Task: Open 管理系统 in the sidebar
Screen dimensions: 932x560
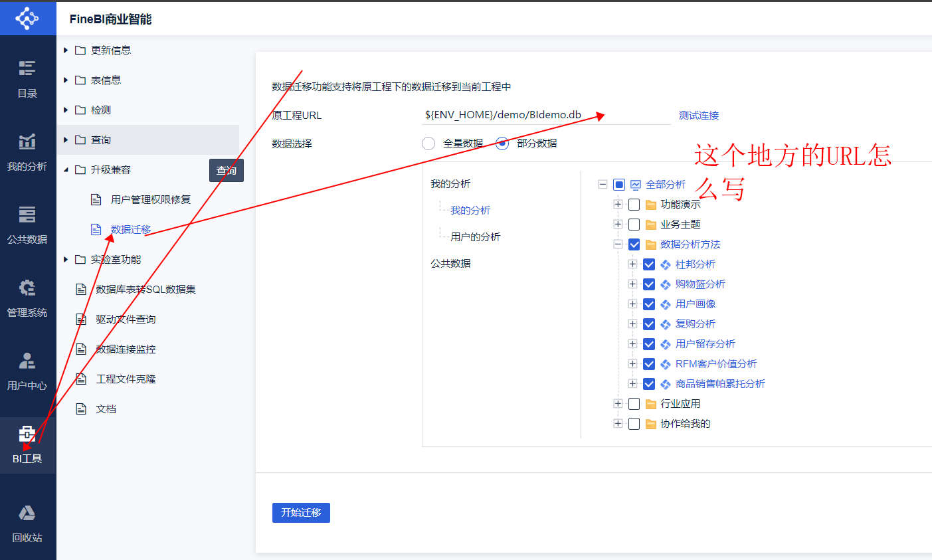Action: (x=27, y=298)
